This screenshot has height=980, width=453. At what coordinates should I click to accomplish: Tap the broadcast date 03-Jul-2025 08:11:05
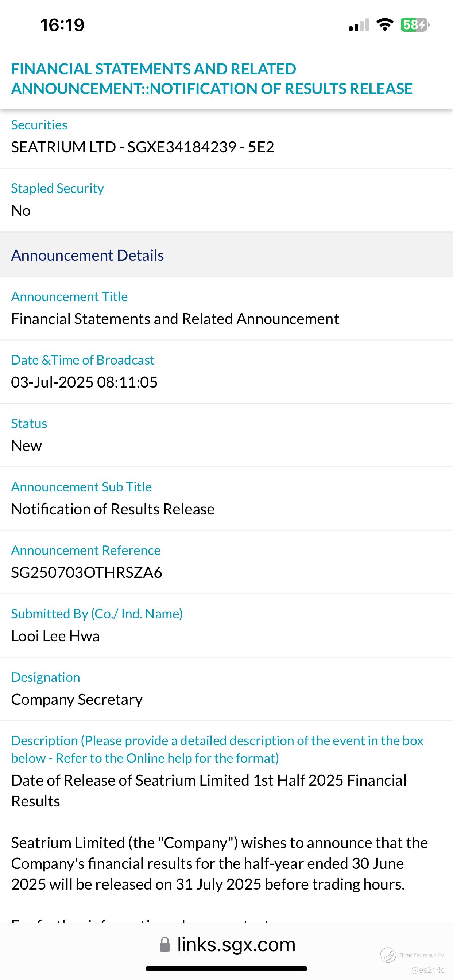(84, 382)
